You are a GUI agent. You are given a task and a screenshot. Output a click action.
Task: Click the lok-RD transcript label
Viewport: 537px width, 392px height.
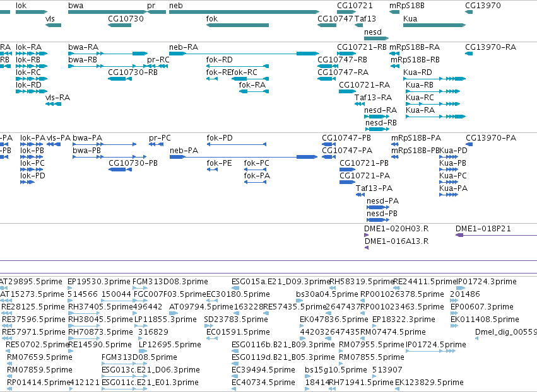click(28, 85)
